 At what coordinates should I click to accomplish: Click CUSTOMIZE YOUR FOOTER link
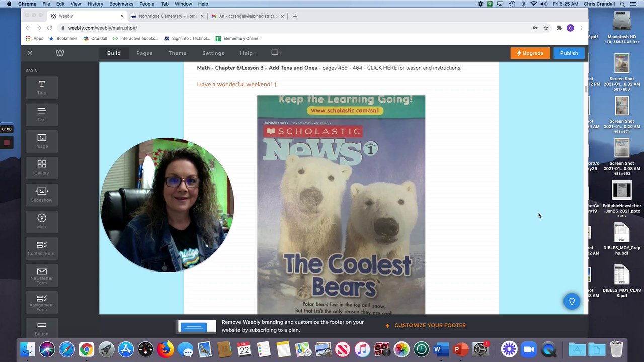426,325
